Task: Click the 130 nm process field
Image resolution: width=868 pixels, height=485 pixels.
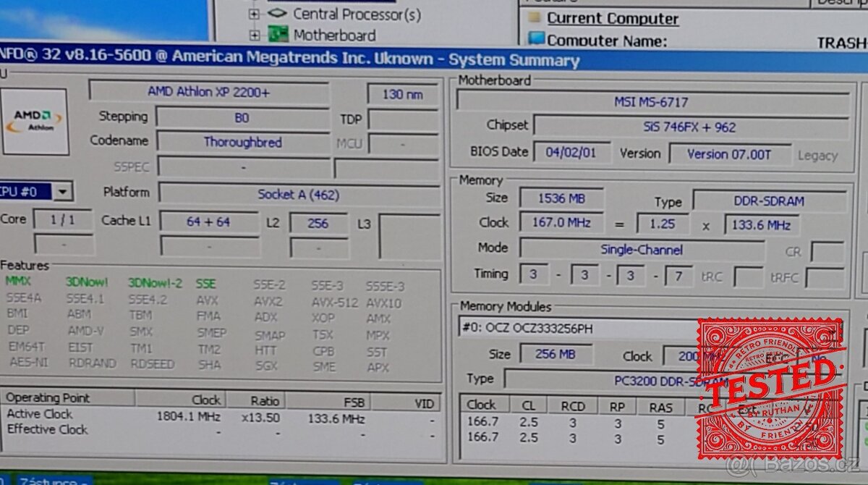Action: coord(403,94)
